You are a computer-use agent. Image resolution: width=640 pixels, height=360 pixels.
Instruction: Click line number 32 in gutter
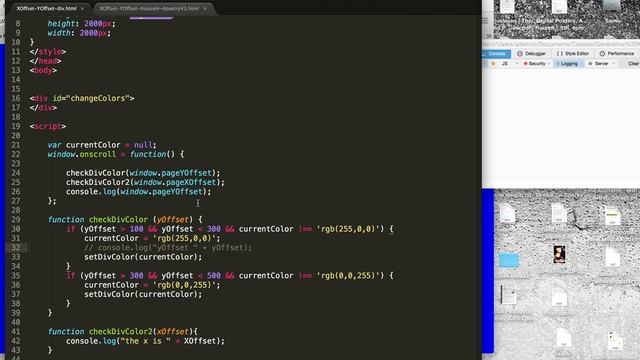pyautogui.click(x=16, y=248)
